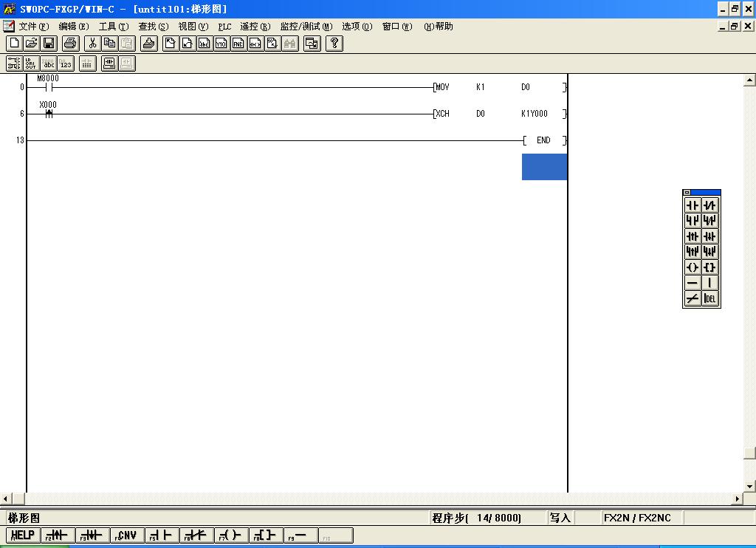The height and width of the screenshot is (548, 756).
Task: Switch to ladder diagram view icon
Action: (14, 64)
